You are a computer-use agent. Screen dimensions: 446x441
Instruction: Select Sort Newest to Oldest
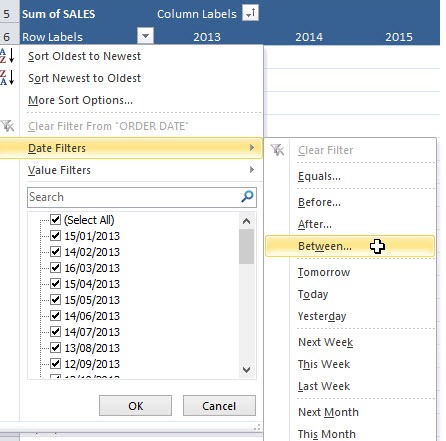click(x=84, y=78)
